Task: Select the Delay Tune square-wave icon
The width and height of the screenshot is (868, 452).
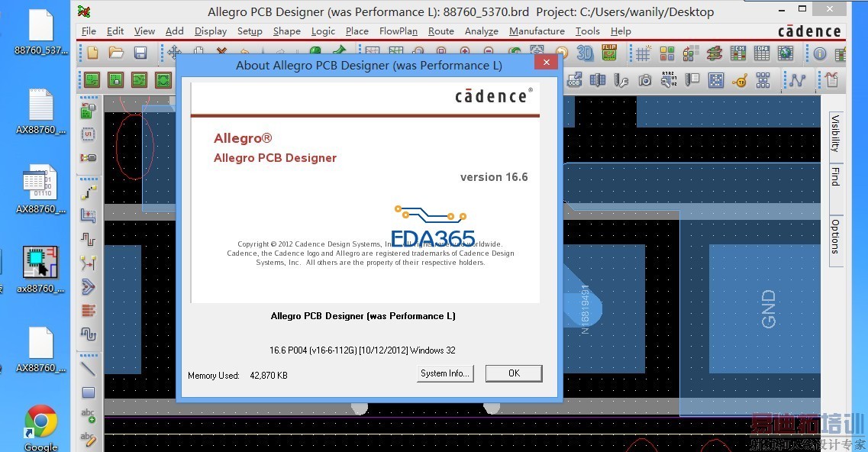Action: click(88, 239)
